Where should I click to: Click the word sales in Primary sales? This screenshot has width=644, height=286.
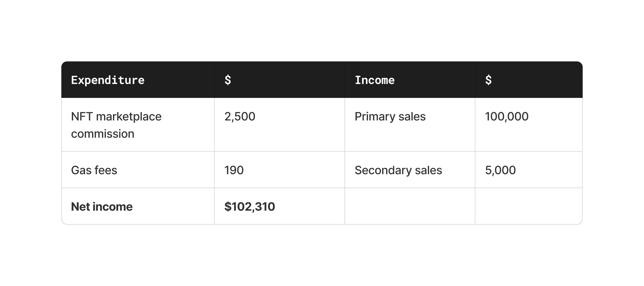click(412, 116)
